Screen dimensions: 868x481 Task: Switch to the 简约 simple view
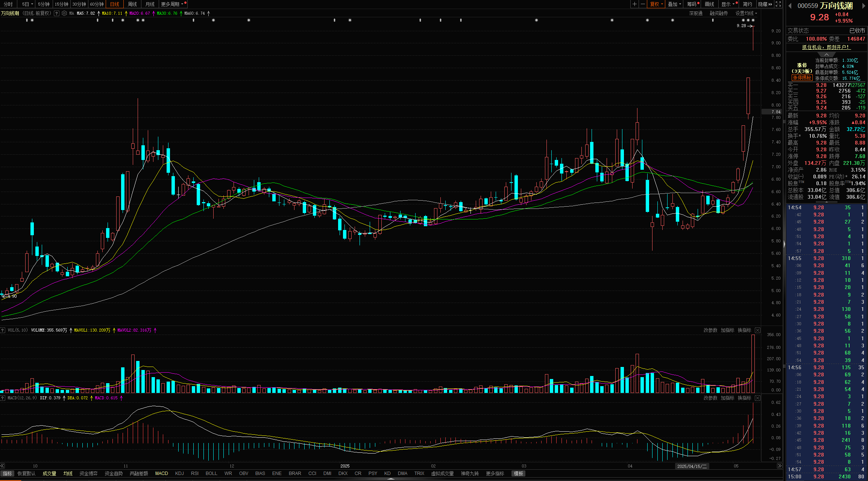tap(748, 4)
